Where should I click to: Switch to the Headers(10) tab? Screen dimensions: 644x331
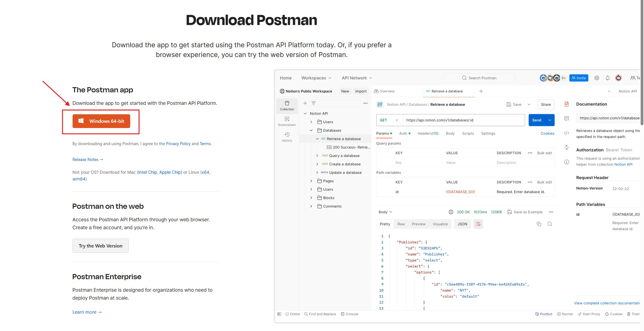pyautogui.click(x=428, y=133)
